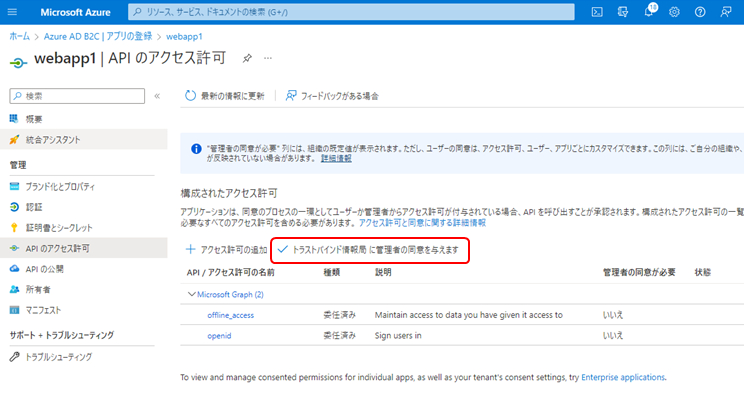Click the ホーム breadcrumb link
Image resolution: width=744 pixels, height=416 pixels.
19,37
